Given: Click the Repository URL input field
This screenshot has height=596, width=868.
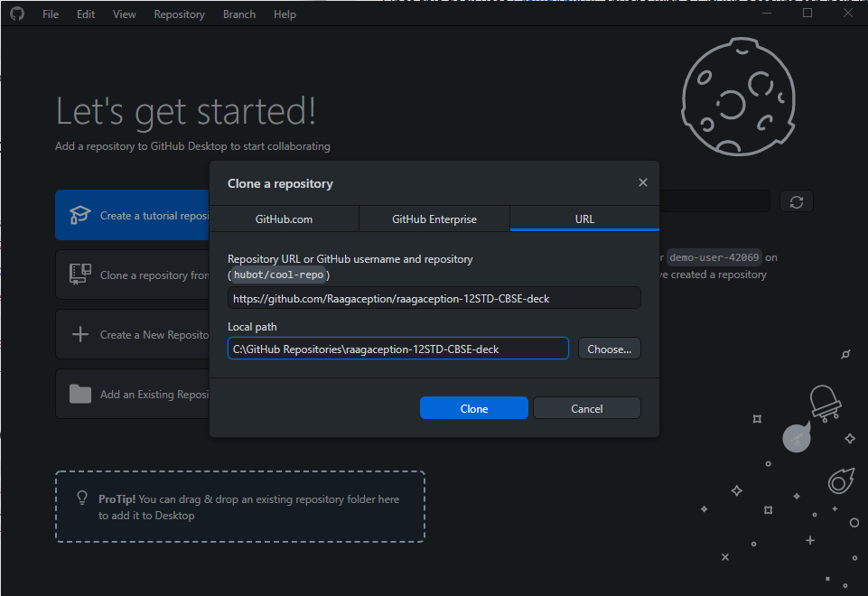Looking at the screenshot, I should click(434, 298).
